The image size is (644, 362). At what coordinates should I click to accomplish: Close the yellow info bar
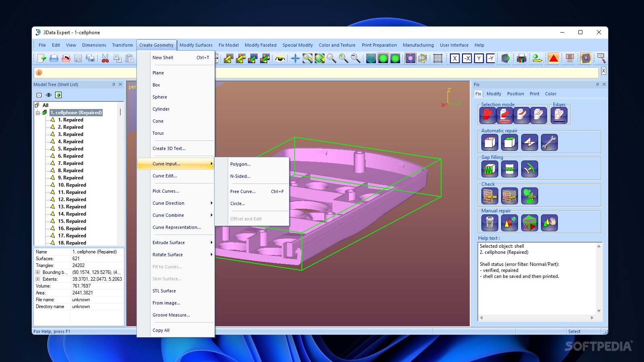tap(603, 71)
